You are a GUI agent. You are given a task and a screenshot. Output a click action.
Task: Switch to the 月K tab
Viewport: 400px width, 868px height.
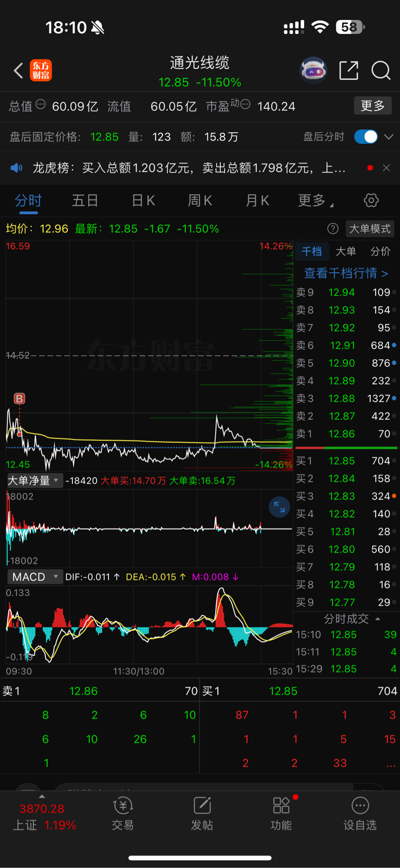(257, 201)
